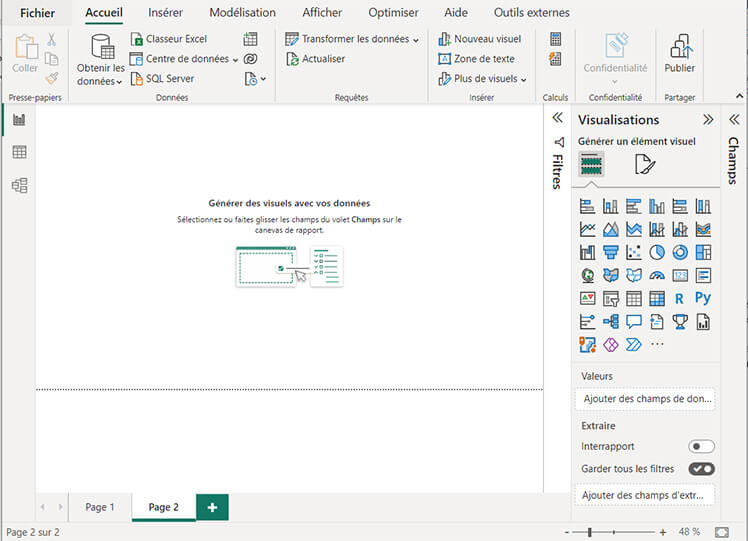Select the treemap visual
The image size is (748, 541).
coord(703,252)
